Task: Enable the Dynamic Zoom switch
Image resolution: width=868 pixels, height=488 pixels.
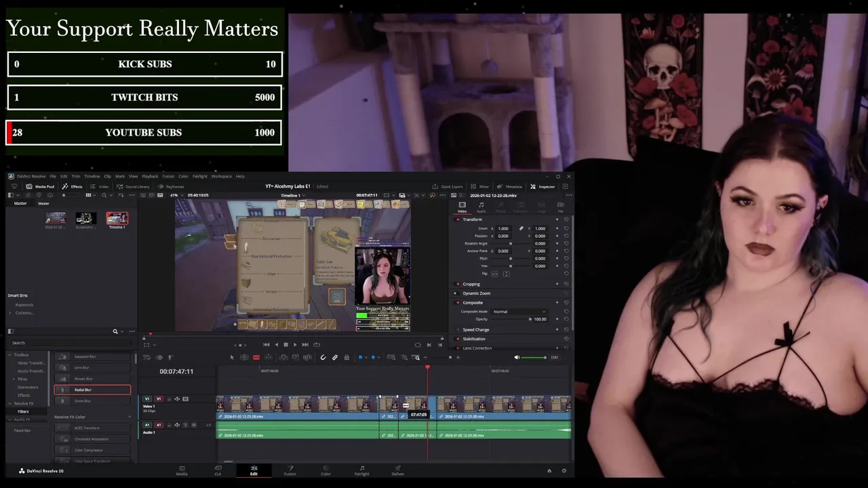Action: [456, 293]
